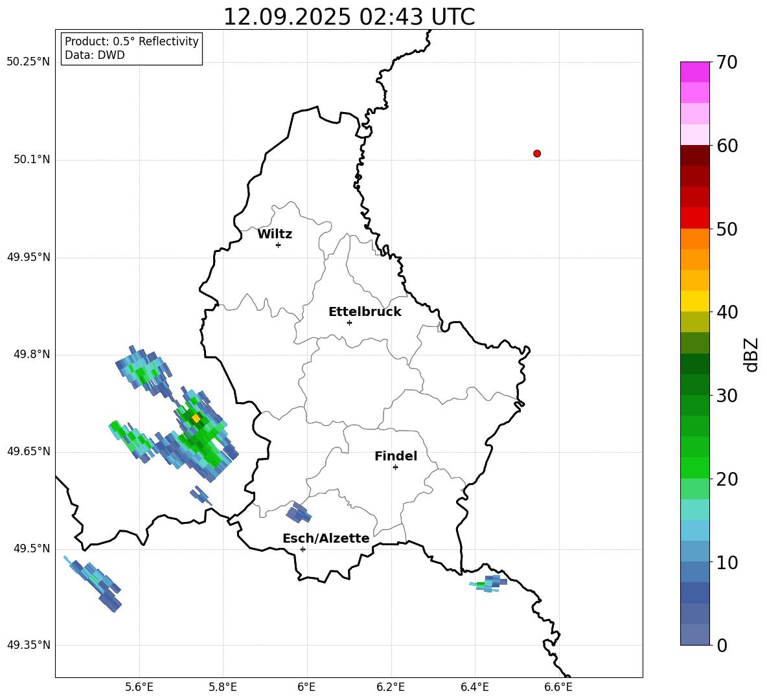Click the dark maroon swatch just below 60

(694, 155)
